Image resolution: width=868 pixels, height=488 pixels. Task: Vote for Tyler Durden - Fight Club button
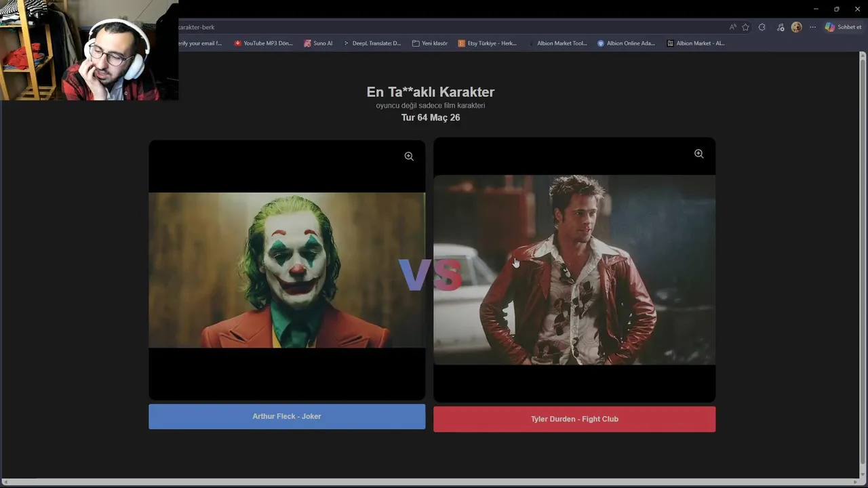[x=574, y=419]
